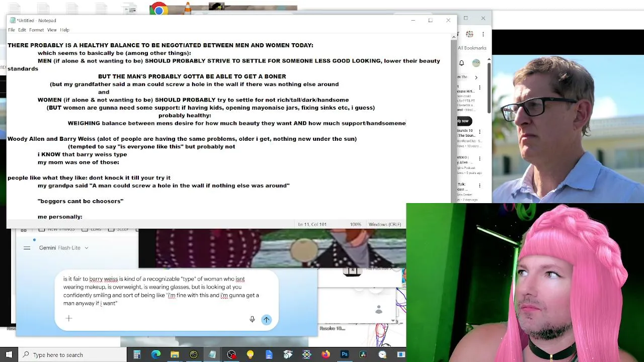
Task: Open File Explorer from the taskbar
Action: (175, 354)
